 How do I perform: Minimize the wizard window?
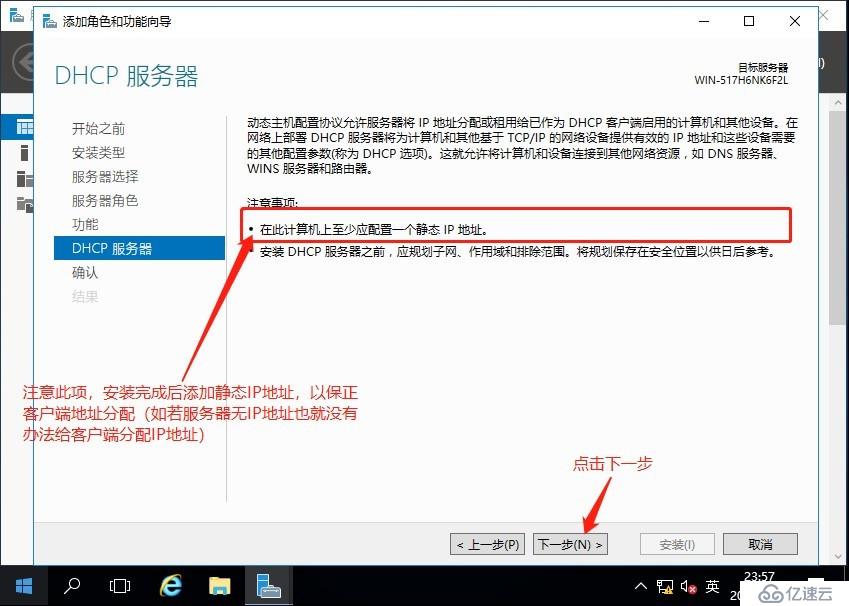[704, 21]
